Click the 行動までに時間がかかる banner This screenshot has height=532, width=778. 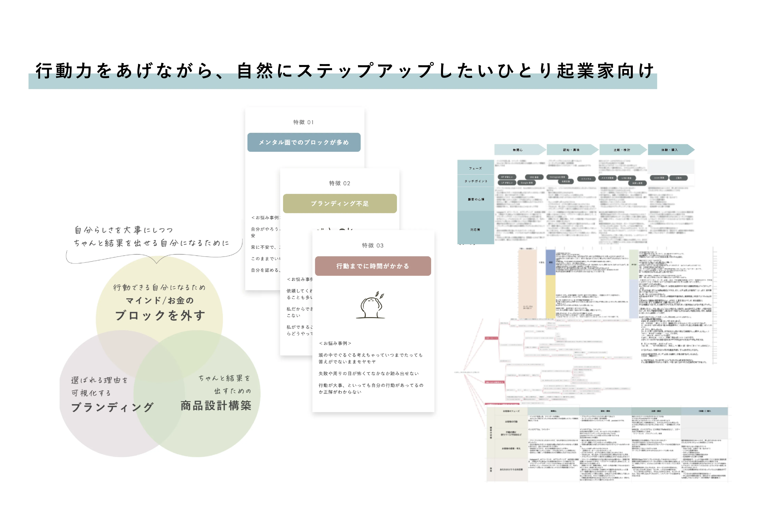click(373, 266)
